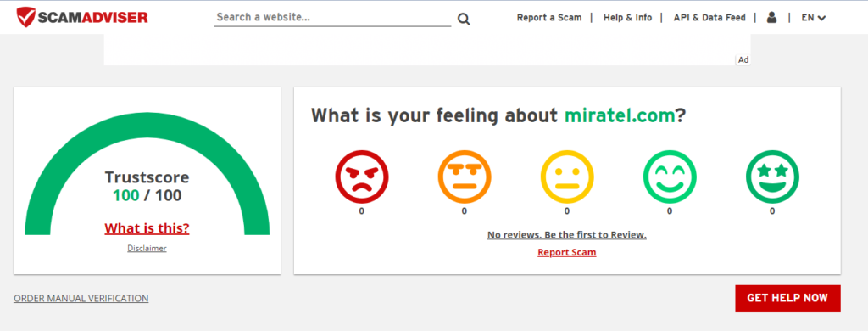Screen dimensions: 868x331
Task: Click ORDER MANUAL VERIFICATION link
Action: 81,298
